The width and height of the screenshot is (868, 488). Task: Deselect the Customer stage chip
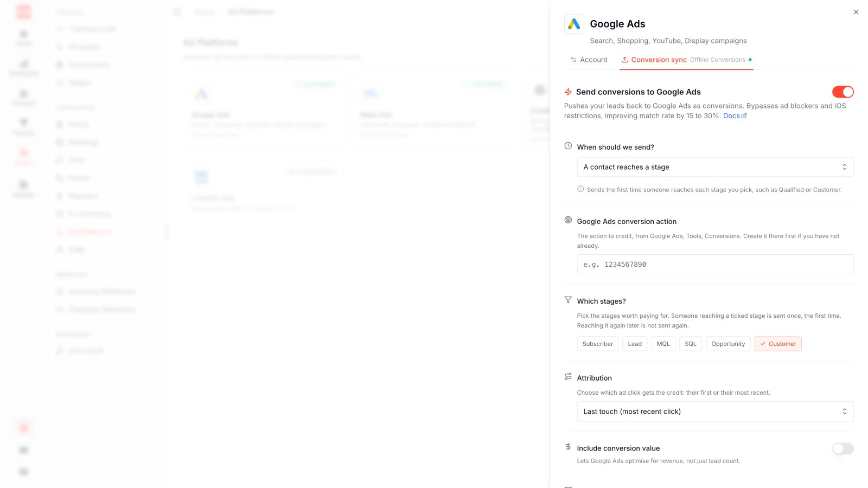click(778, 344)
